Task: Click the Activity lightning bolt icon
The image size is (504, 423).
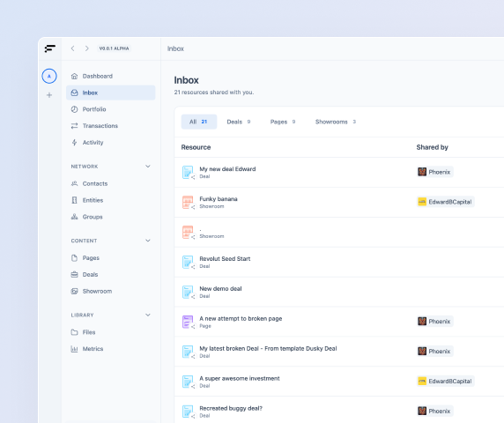Action: 74,143
